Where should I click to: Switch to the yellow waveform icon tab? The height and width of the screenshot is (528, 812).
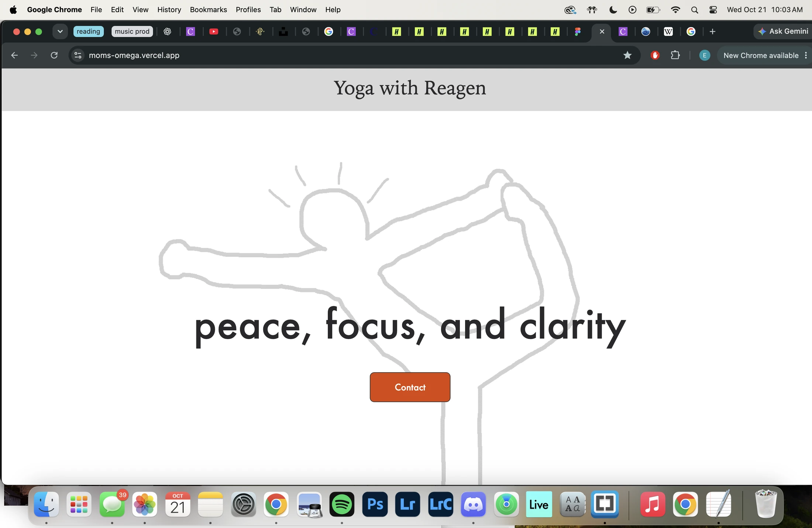point(260,31)
